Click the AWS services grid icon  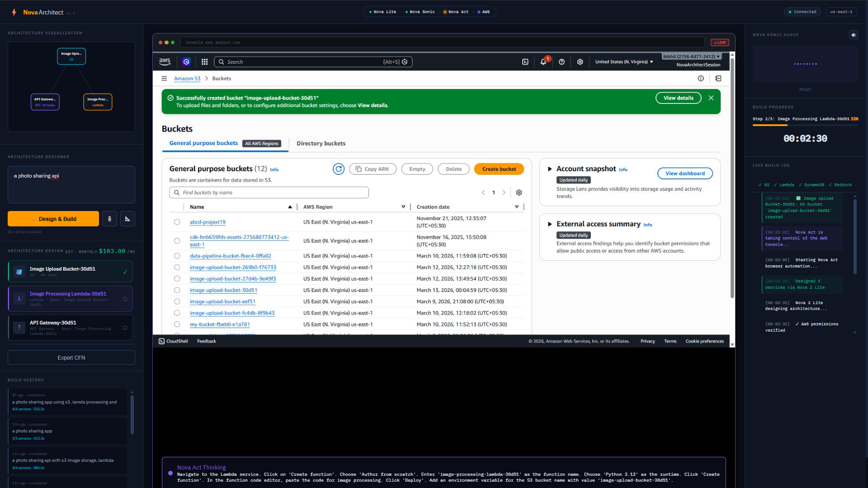204,62
